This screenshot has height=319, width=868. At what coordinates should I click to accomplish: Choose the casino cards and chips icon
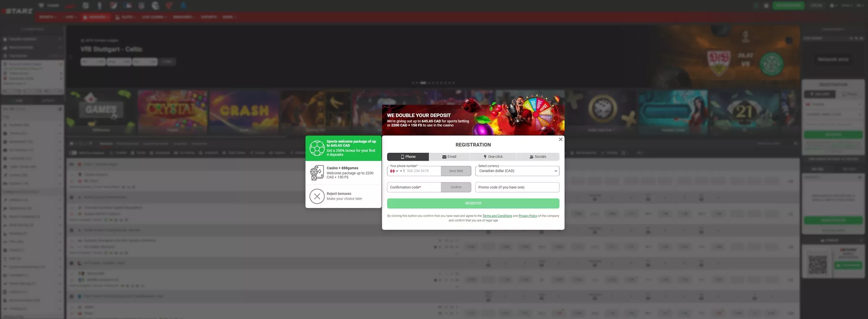317,173
